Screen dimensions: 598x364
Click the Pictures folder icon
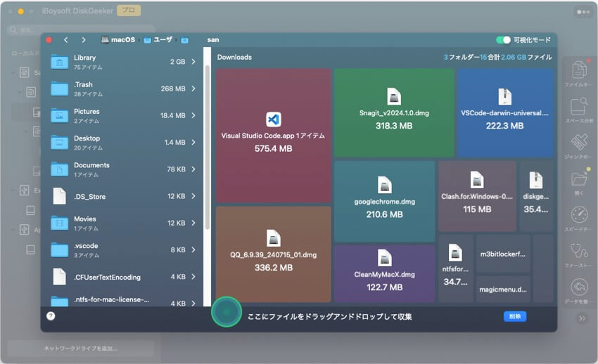pos(60,115)
